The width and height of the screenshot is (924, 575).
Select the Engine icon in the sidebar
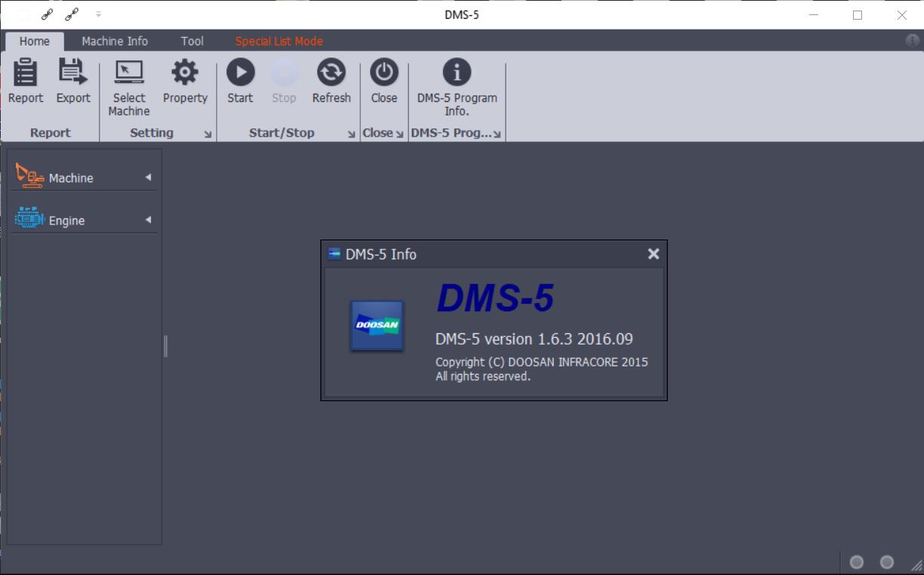[x=28, y=218]
